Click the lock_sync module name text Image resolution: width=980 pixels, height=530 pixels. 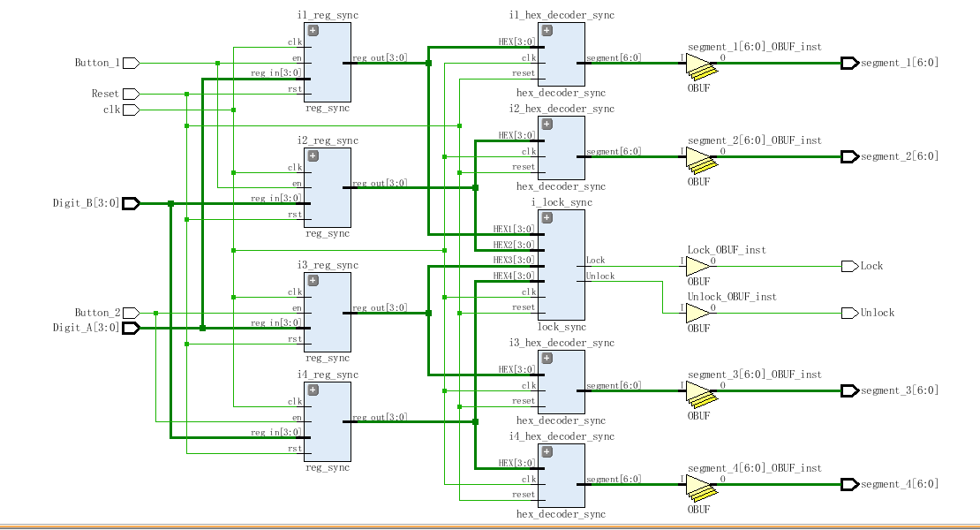(562, 327)
